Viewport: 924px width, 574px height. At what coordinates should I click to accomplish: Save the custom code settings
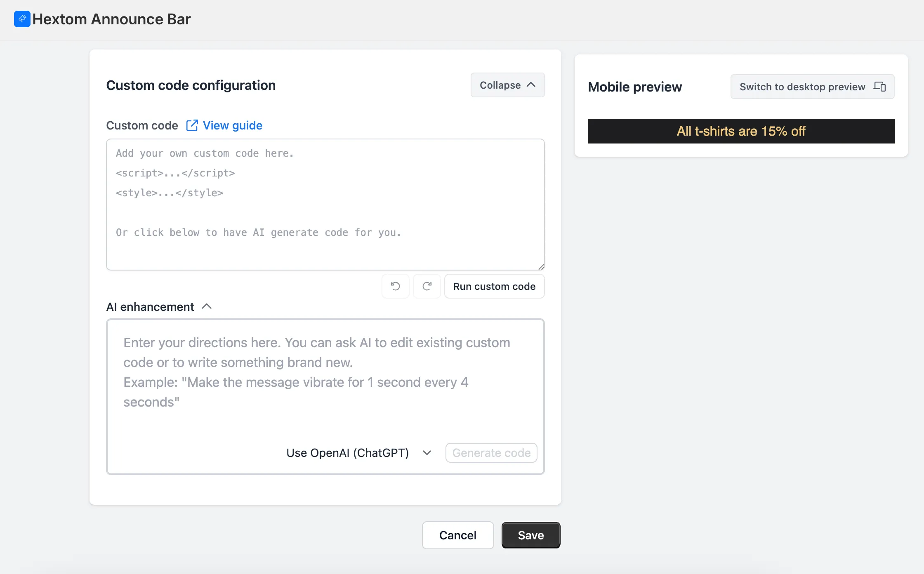(x=531, y=535)
